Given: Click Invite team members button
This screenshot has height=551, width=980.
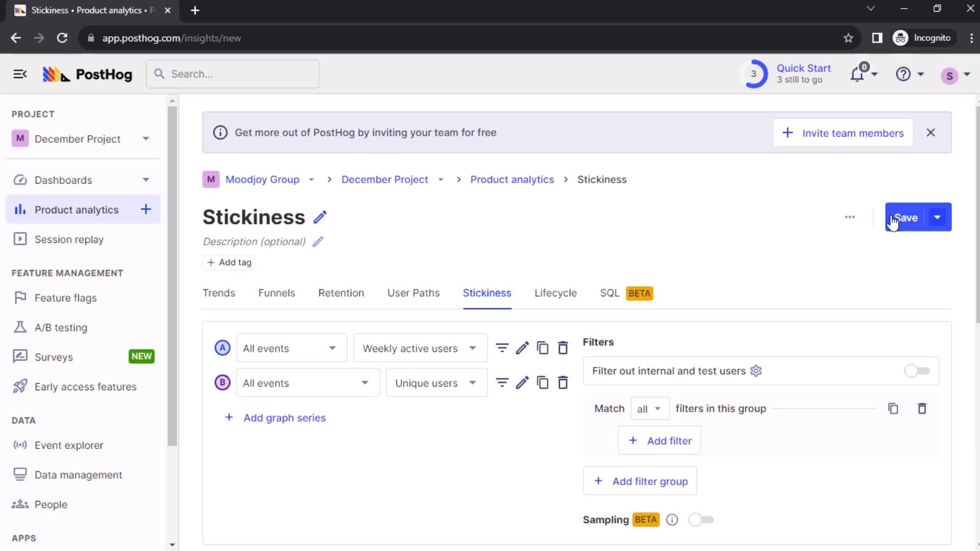Looking at the screenshot, I should pos(843,133).
